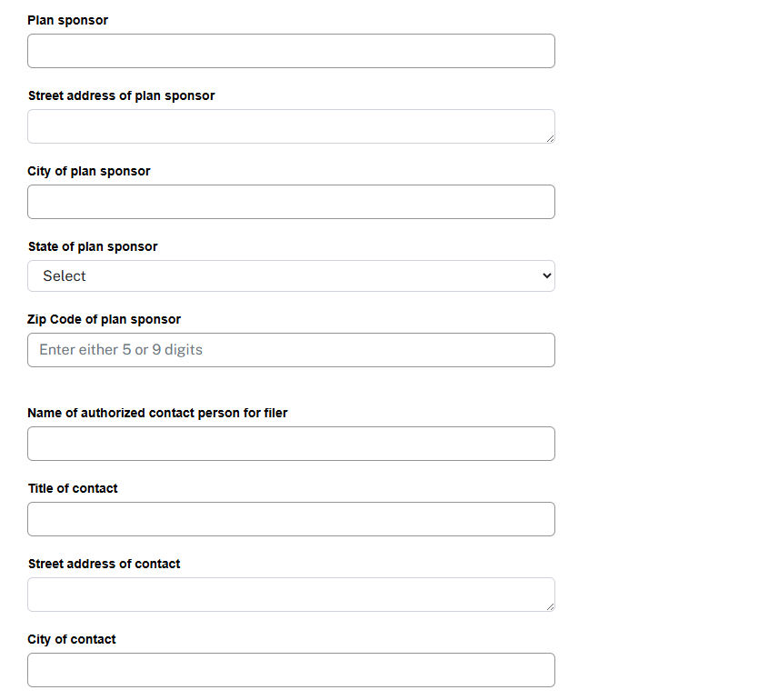Click the "Street address of plan sponsor" label
This screenshot has width=758, height=700.
(x=122, y=95)
